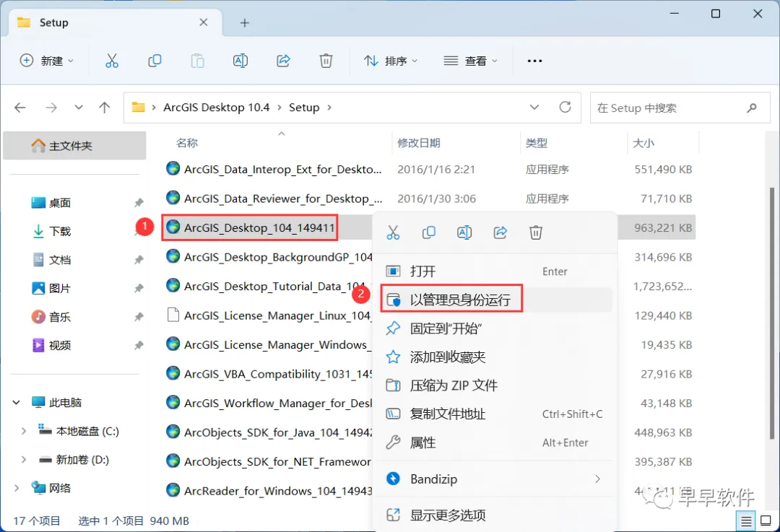Expand the 新加卷 (D:) node
780x532 pixels.
[23, 460]
